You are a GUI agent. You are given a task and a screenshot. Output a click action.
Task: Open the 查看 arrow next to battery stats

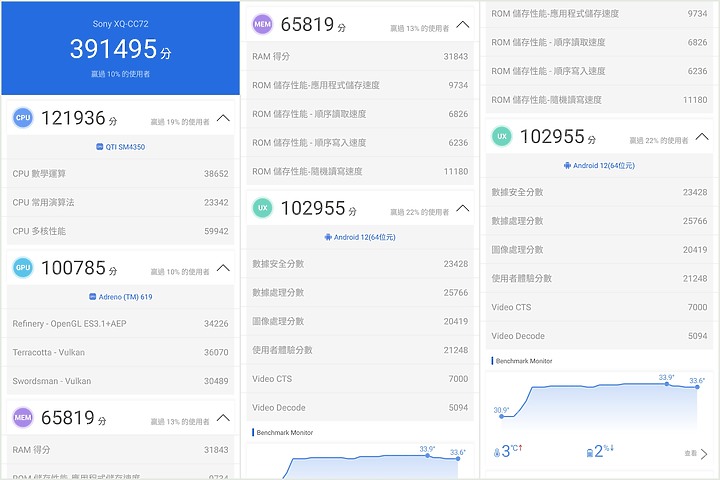click(x=703, y=453)
